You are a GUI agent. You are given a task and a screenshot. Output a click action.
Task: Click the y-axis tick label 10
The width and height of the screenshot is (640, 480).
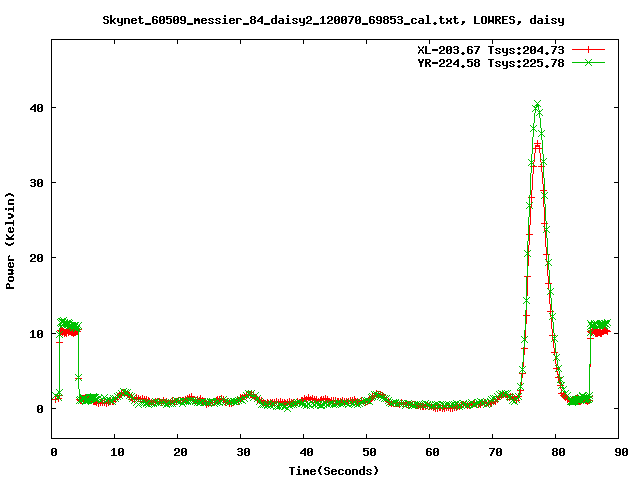point(37,333)
